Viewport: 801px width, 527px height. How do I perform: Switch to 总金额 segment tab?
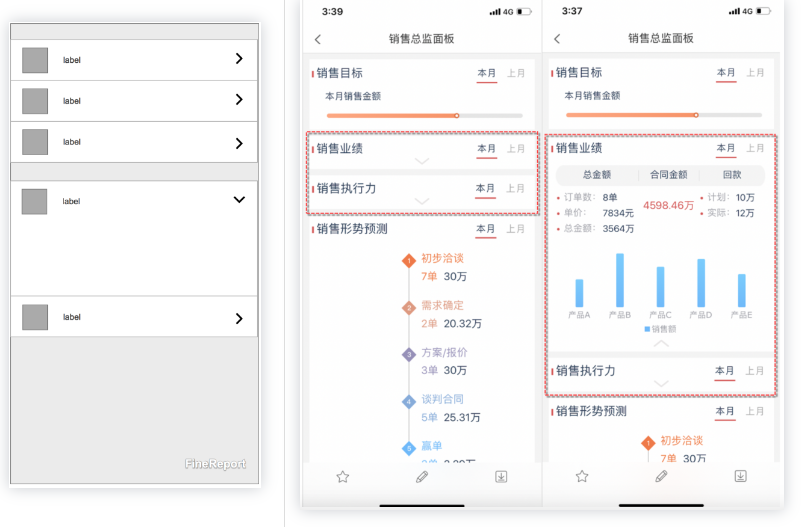click(x=597, y=175)
